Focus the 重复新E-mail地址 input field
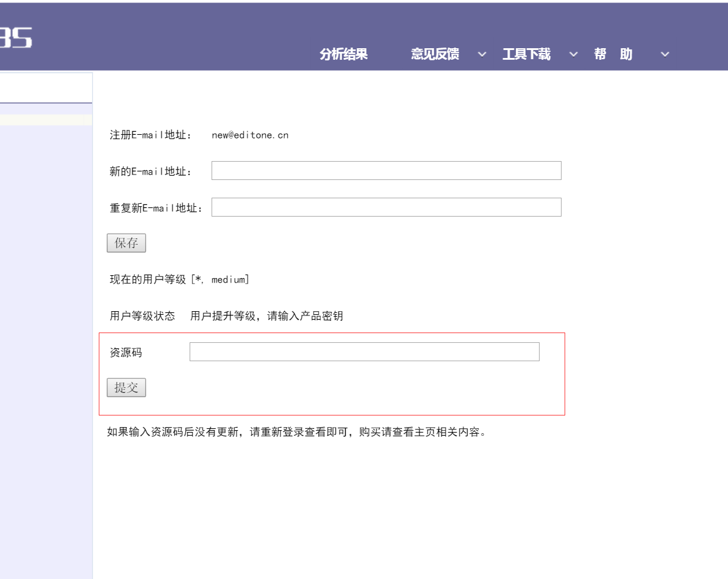 point(386,207)
